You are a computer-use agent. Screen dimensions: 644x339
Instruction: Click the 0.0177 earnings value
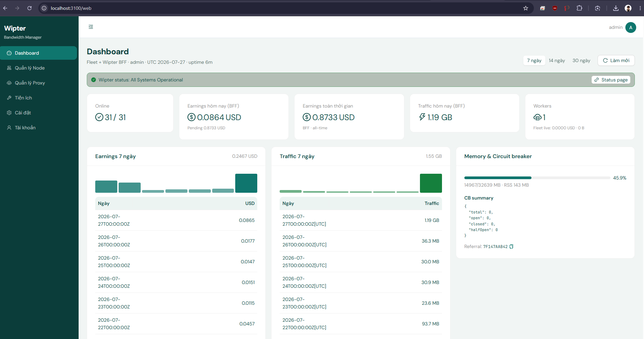(248, 241)
